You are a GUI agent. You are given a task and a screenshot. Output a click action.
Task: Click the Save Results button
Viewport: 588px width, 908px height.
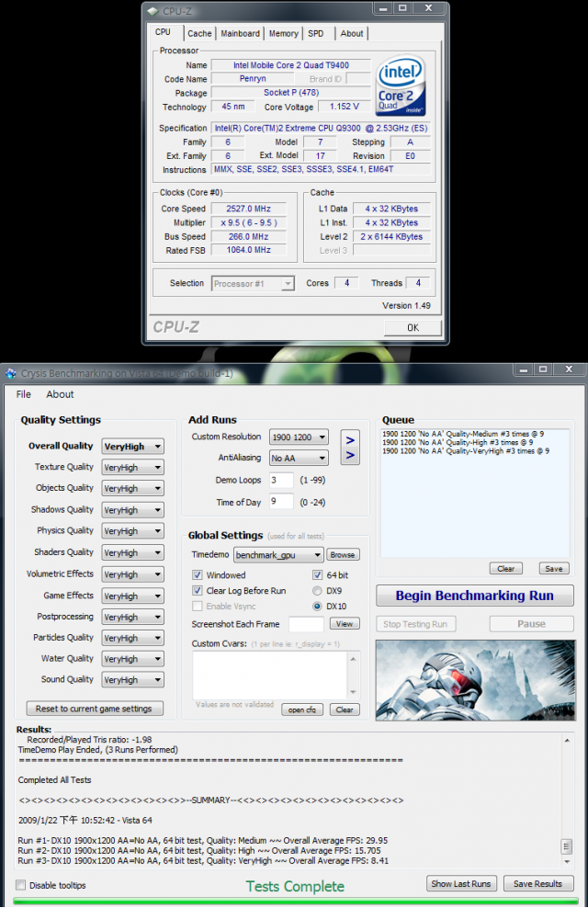(x=537, y=884)
